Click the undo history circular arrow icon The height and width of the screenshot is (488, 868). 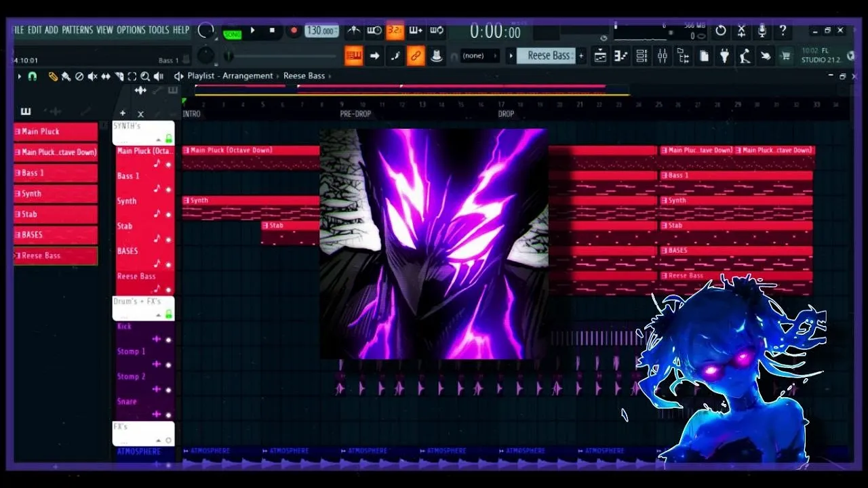721,30
